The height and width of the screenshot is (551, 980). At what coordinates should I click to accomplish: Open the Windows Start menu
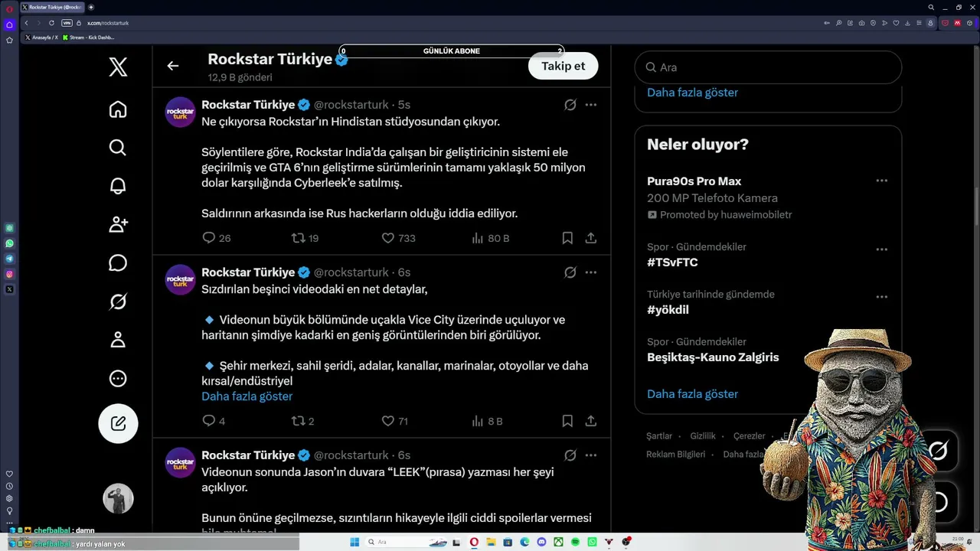354,542
